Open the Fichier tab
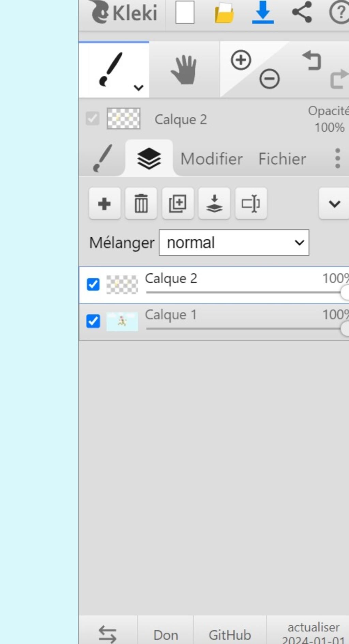 282,159
